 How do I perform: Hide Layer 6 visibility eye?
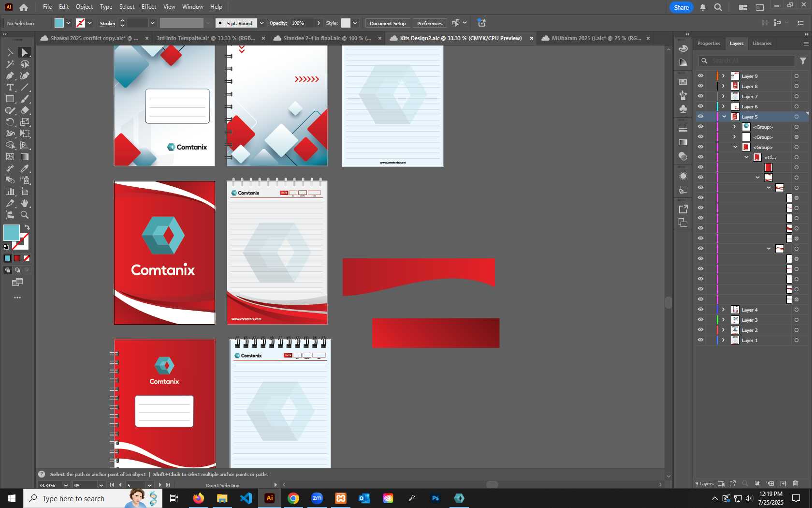pyautogui.click(x=700, y=106)
